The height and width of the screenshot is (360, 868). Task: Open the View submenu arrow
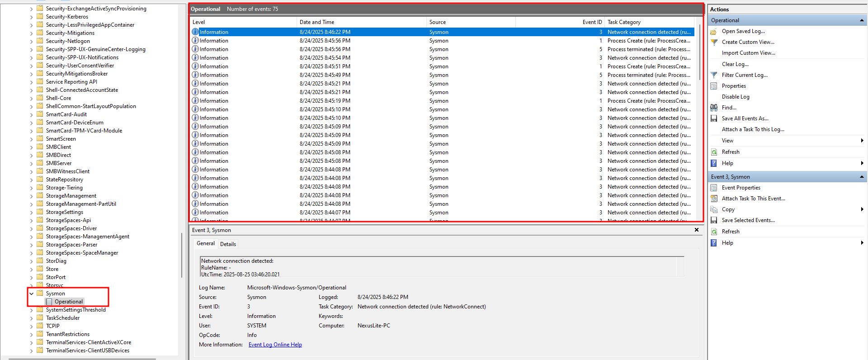tap(862, 141)
